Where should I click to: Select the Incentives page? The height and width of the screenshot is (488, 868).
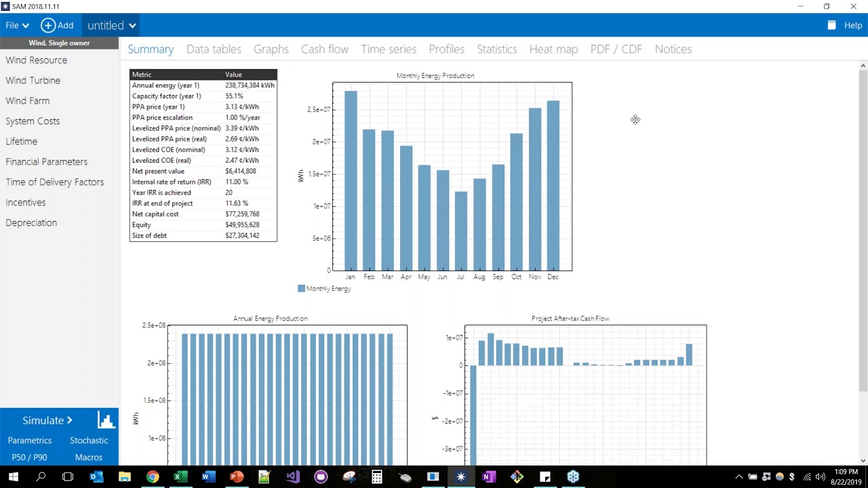[26, 202]
